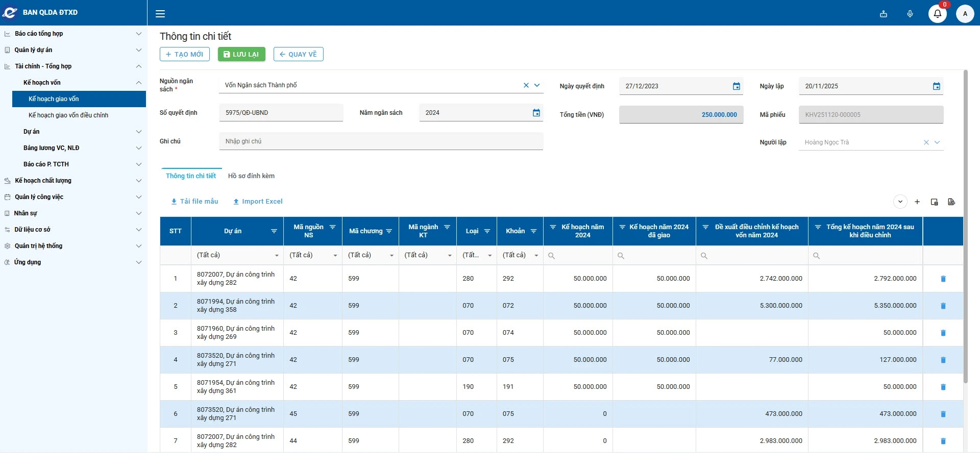
Task: Click the Ghi chú input field
Action: tap(381, 141)
